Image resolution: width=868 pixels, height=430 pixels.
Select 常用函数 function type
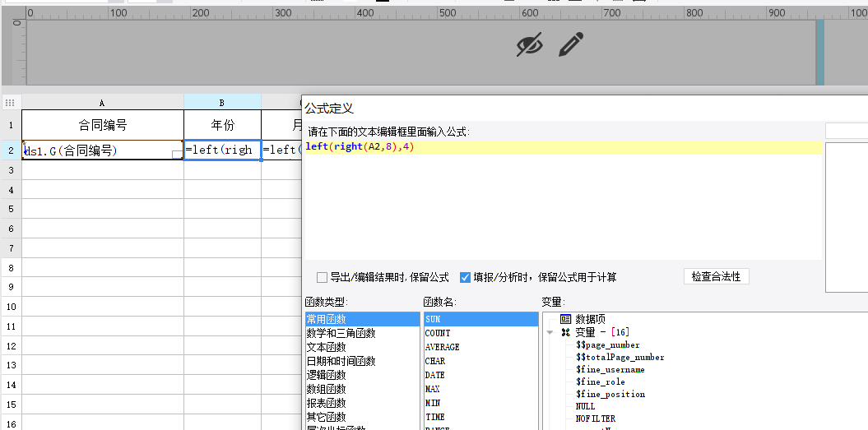pos(363,319)
